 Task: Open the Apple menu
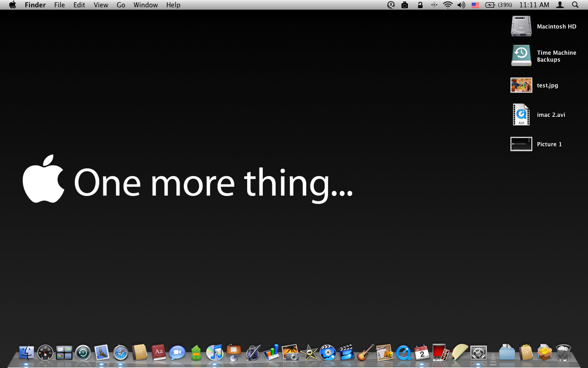click(x=12, y=5)
